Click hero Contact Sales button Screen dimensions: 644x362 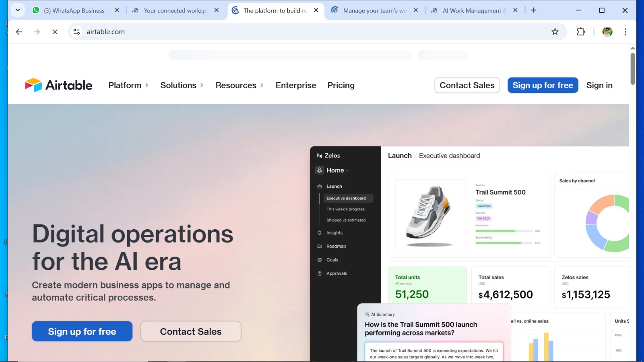[191, 331]
